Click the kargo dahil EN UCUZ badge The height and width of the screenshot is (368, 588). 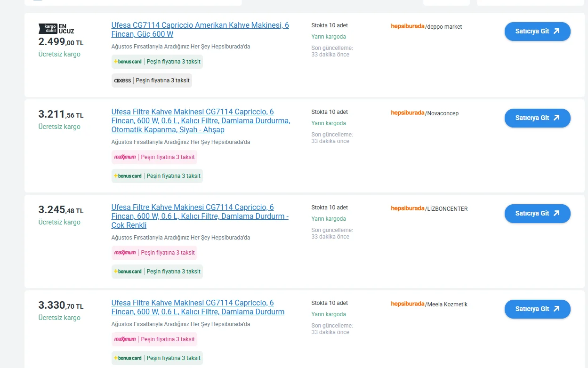[56, 29]
